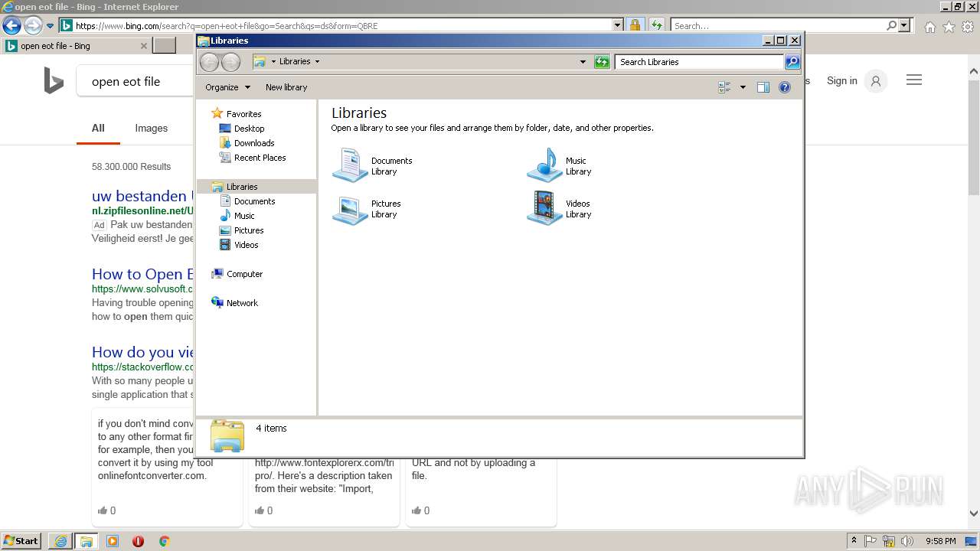Open the Bing hamburger menu
980x551 pixels.
(x=914, y=80)
